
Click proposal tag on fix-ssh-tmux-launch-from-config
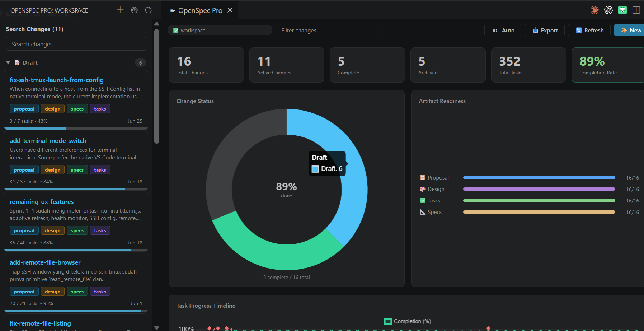click(x=24, y=109)
